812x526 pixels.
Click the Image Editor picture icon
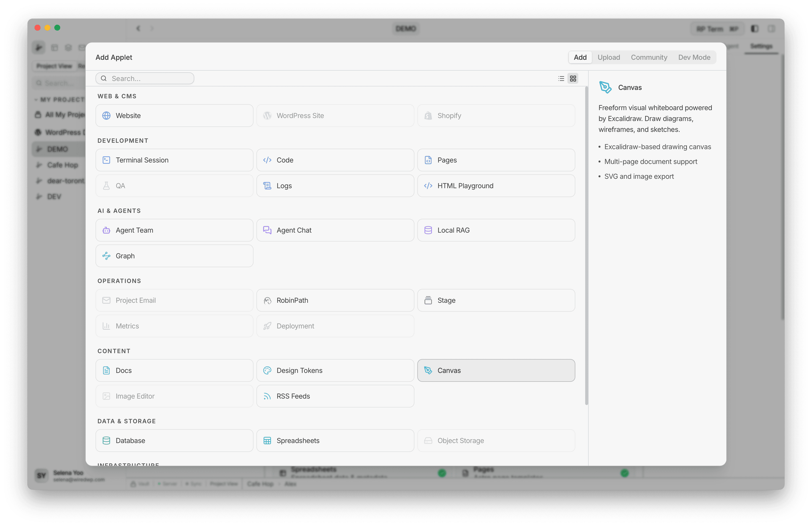coord(106,396)
